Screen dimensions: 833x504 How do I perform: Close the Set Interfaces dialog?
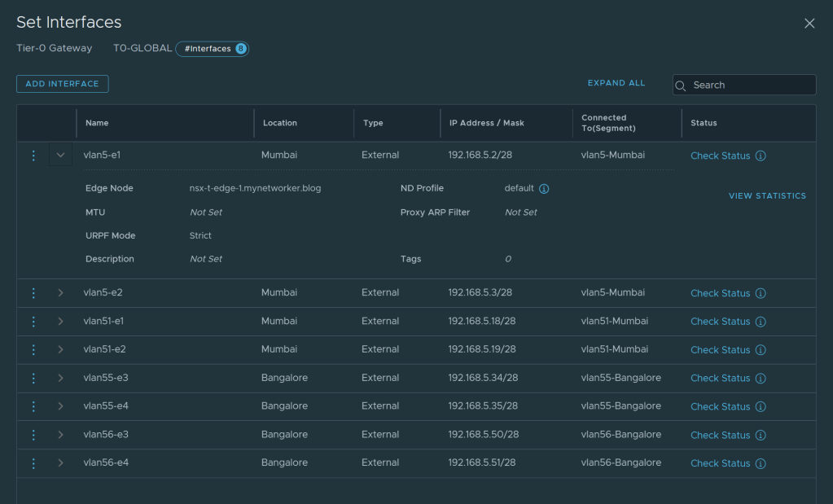(x=809, y=24)
